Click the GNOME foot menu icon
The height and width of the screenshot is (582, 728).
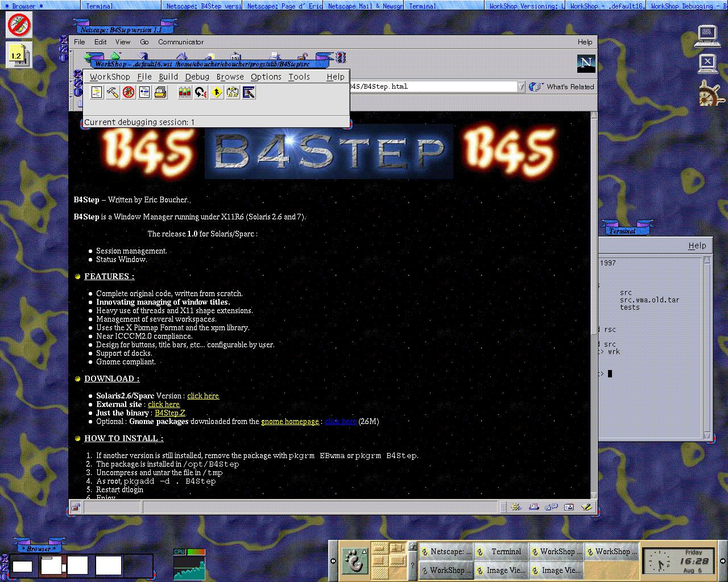355,560
